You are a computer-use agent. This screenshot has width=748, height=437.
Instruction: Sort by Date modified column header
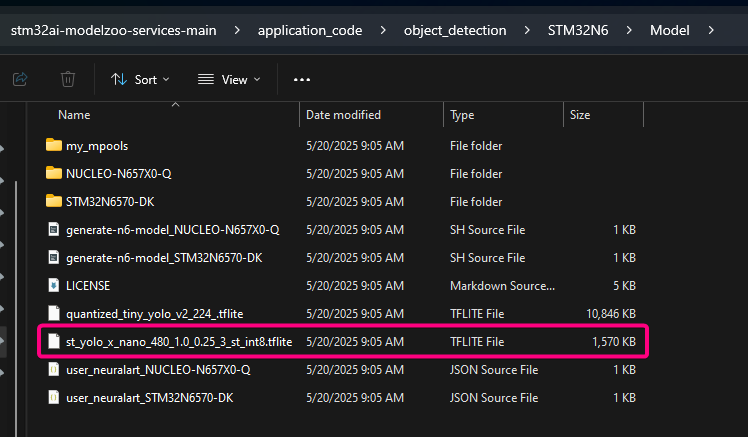[x=343, y=115]
